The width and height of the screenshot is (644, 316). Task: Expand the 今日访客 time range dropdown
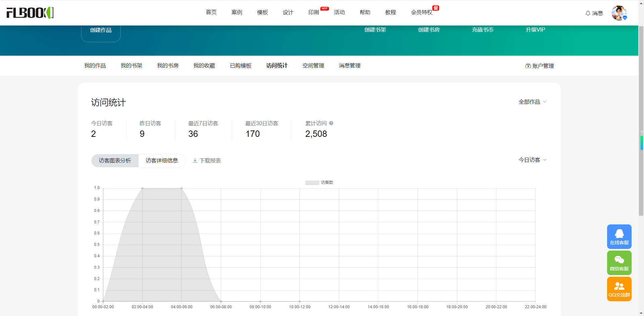(x=532, y=160)
